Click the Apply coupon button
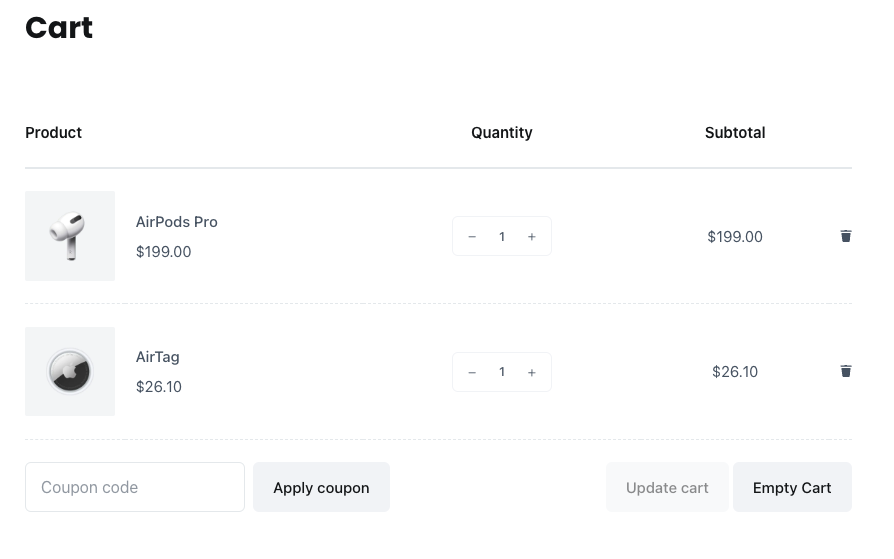This screenshot has height=559, width=894. coord(322,487)
